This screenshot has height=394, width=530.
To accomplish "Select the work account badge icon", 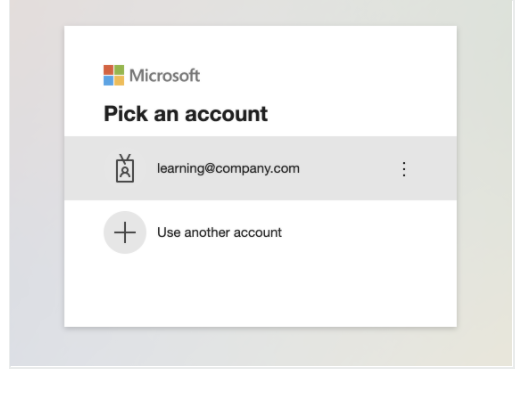I will point(125,168).
